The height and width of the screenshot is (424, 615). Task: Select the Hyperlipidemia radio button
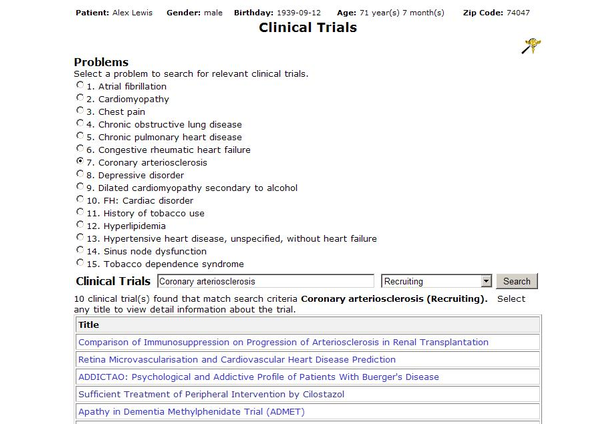point(80,224)
